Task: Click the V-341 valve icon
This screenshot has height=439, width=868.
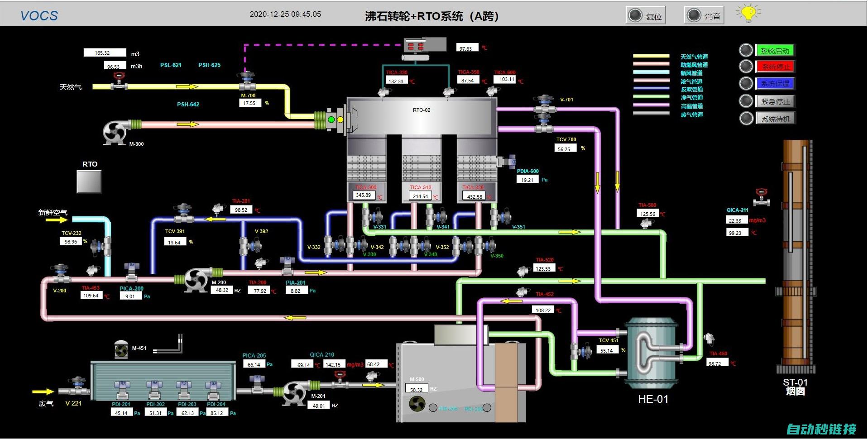Action: tap(436, 216)
